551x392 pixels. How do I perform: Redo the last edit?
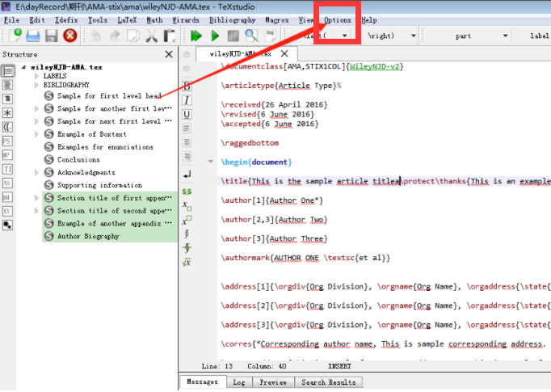coord(115,36)
